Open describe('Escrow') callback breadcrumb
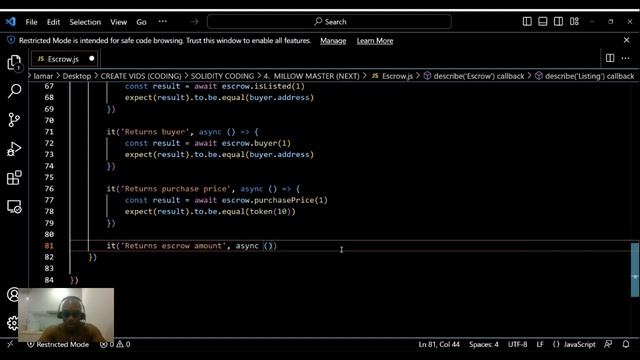 click(x=474, y=76)
